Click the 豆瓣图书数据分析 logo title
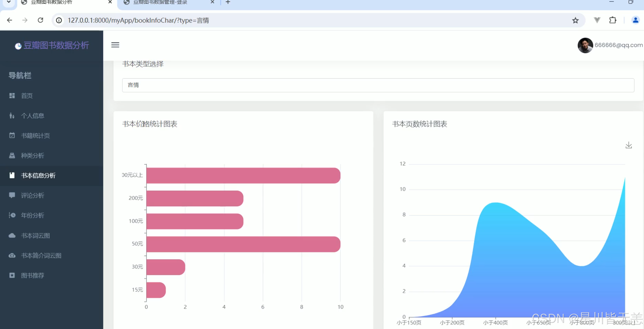Image resolution: width=644 pixels, height=329 pixels. [x=56, y=45]
